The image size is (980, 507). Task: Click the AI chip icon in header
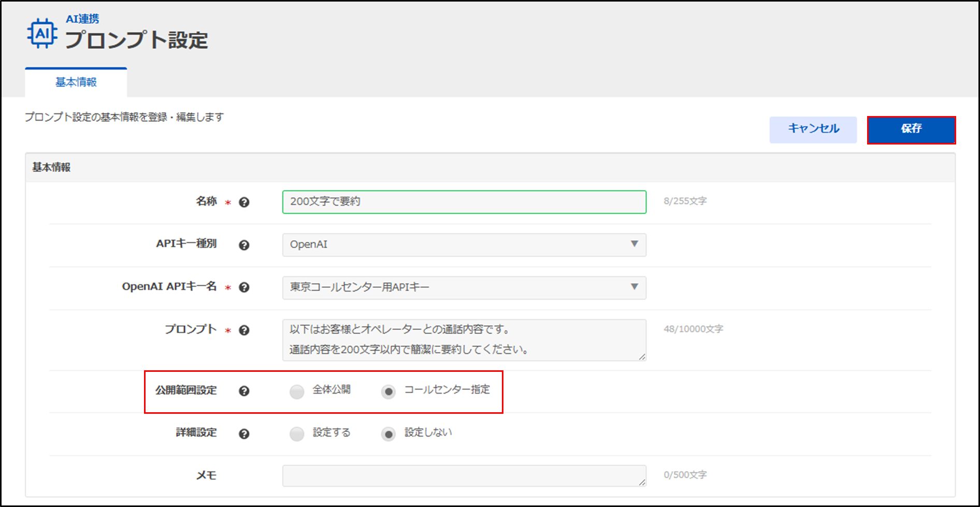pyautogui.click(x=42, y=34)
